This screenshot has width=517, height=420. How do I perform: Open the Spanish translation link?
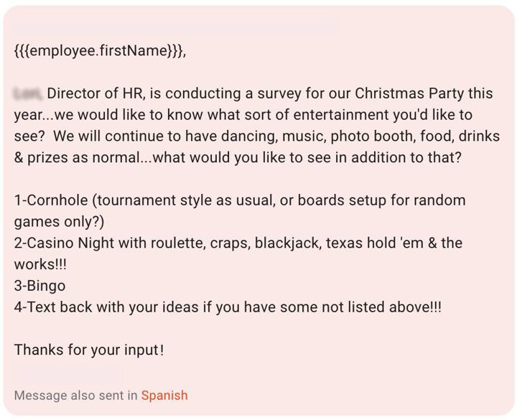tap(164, 396)
